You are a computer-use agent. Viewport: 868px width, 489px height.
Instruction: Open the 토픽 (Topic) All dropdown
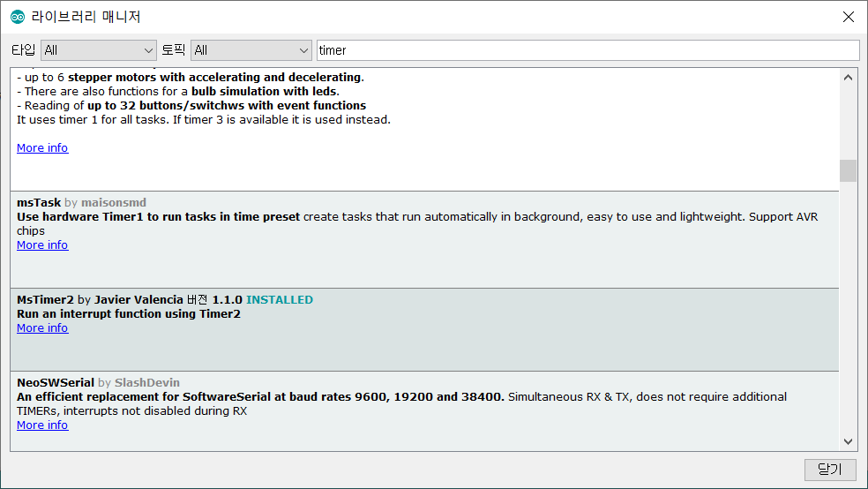click(251, 50)
